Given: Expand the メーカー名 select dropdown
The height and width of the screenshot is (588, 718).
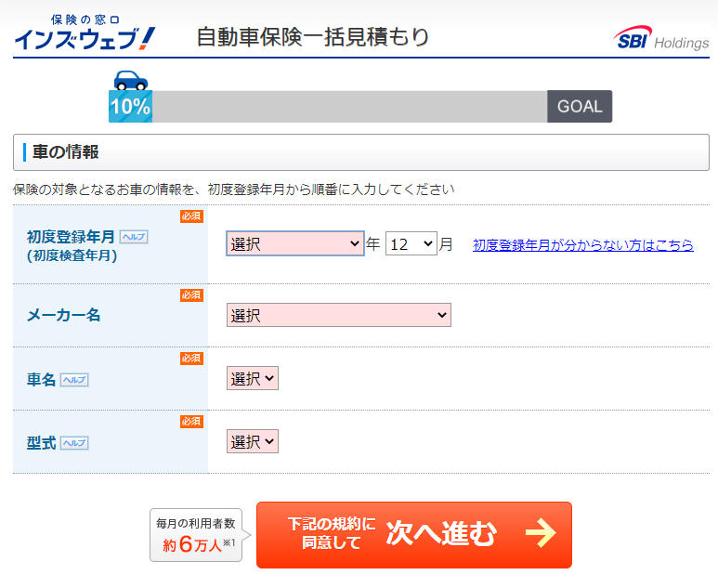Looking at the screenshot, I should pos(338,316).
